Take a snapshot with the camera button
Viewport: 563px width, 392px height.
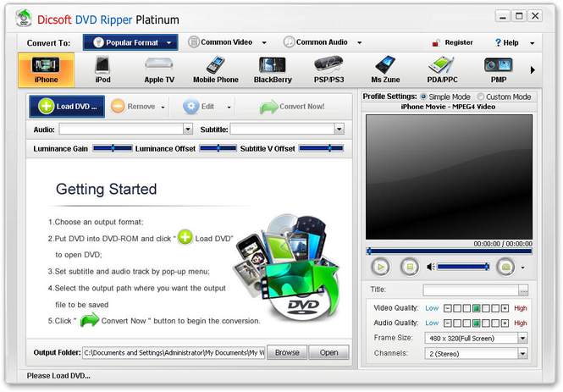coord(505,267)
